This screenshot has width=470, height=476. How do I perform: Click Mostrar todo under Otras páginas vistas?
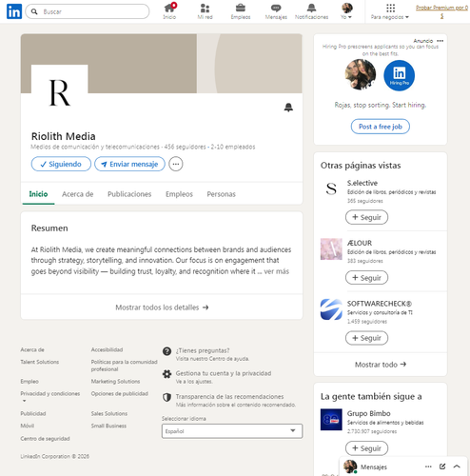[x=381, y=365]
